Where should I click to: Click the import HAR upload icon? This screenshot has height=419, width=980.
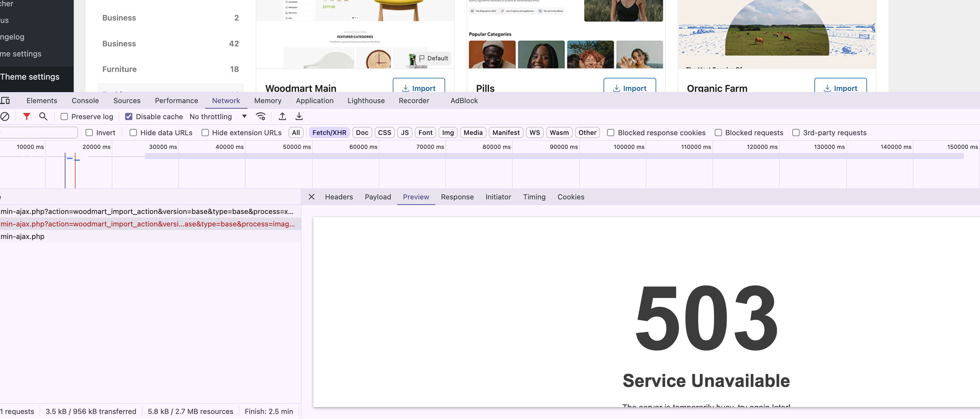point(282,117)
